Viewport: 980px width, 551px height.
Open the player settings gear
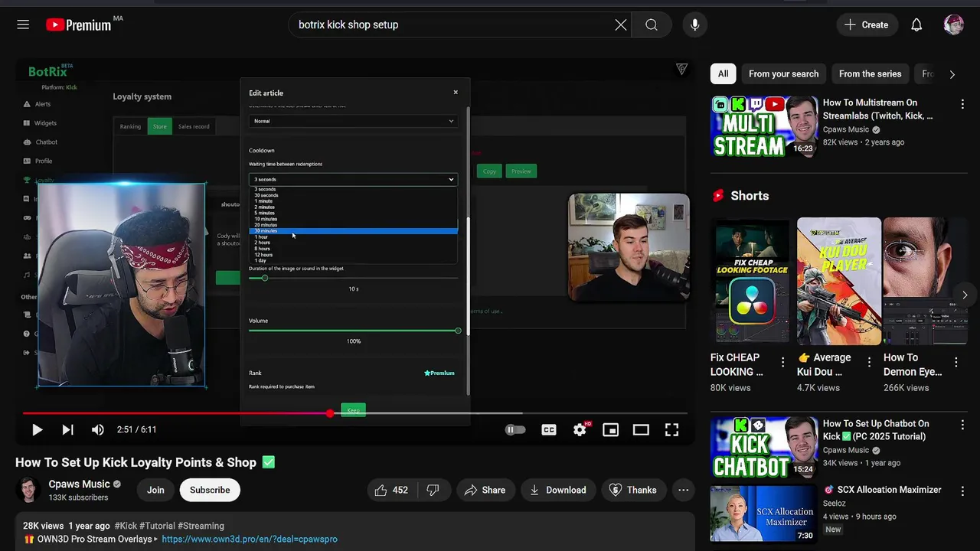coord(580,430)
